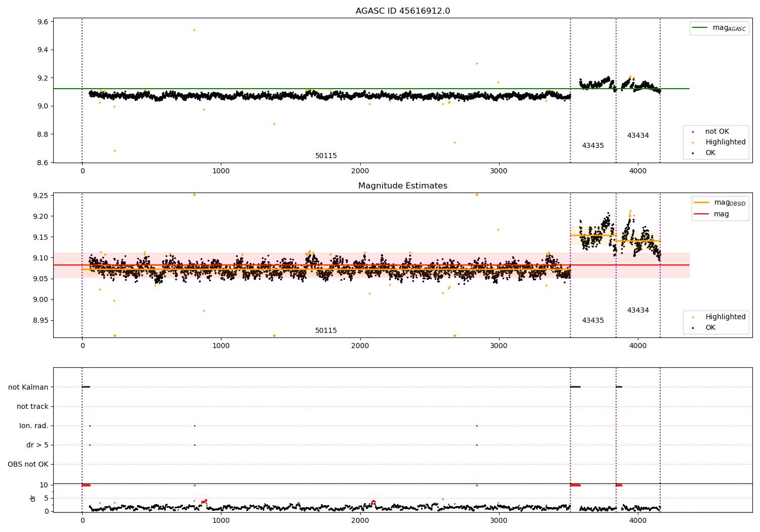
Task: Click the red line swatch beside mag legend
Action: pos(702,214)
